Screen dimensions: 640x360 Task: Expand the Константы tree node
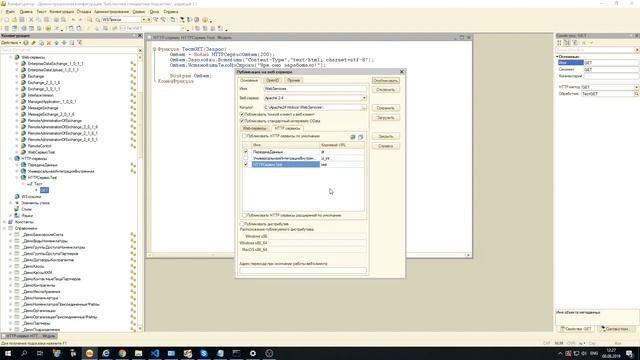click(x=5, y=222)
